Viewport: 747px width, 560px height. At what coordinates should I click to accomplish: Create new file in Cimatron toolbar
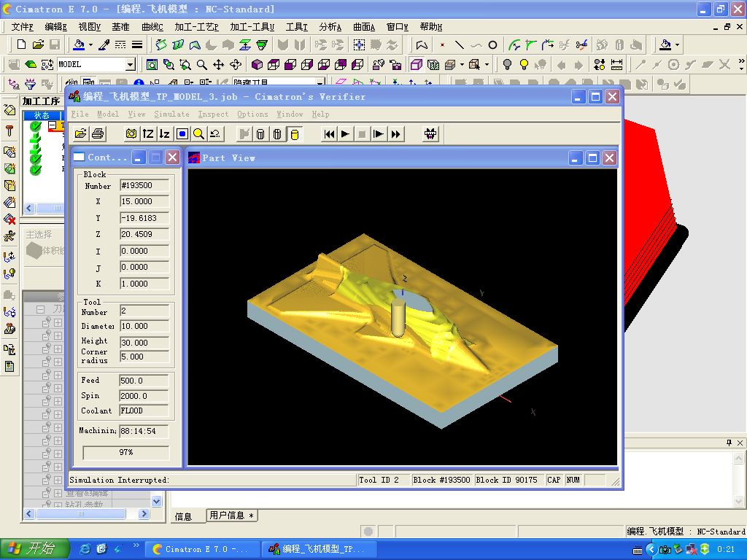21,44
